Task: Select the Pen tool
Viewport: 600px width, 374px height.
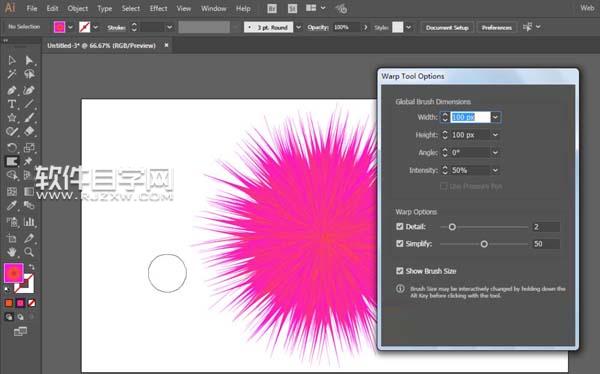Action: (12, 90)
